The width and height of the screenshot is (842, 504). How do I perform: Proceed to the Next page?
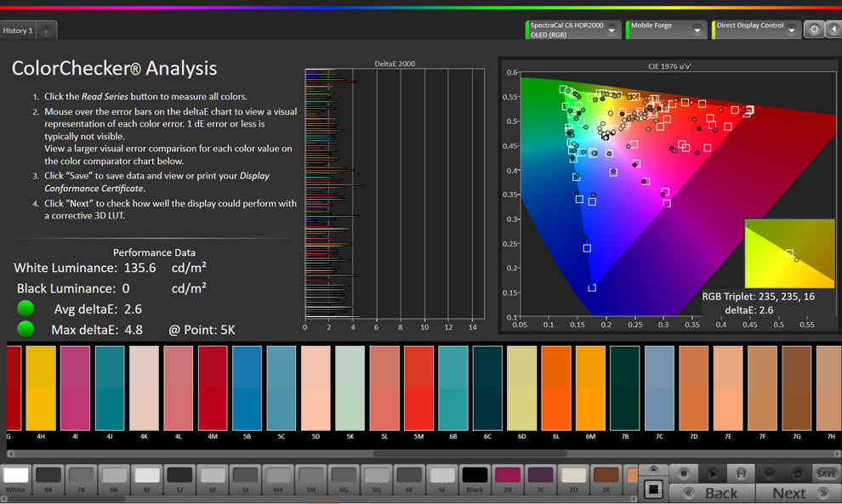click(799, 493)
